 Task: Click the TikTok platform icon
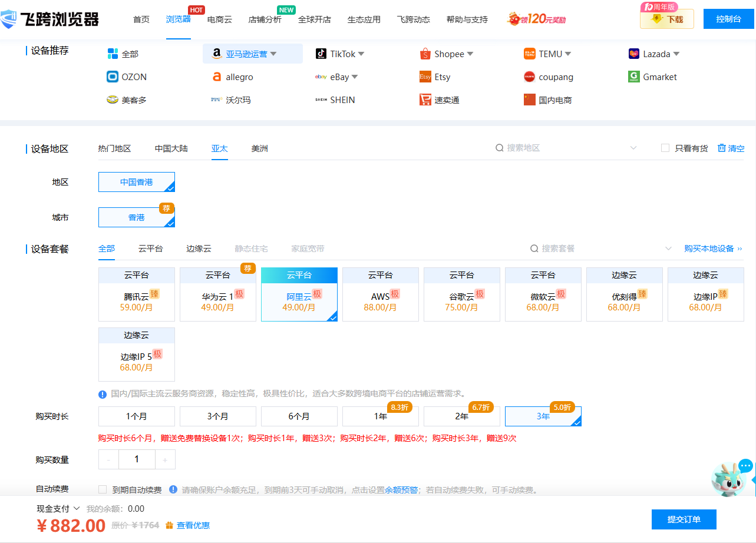pos(321,54)
